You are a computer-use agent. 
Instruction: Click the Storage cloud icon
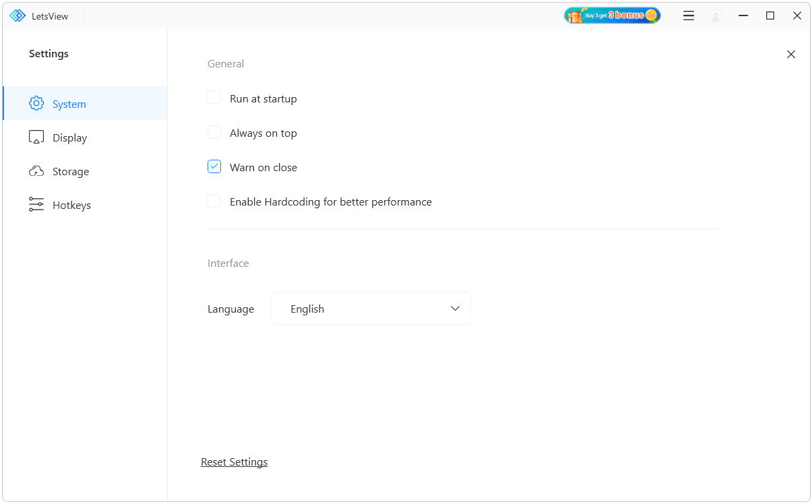click(x=36, y=171)
